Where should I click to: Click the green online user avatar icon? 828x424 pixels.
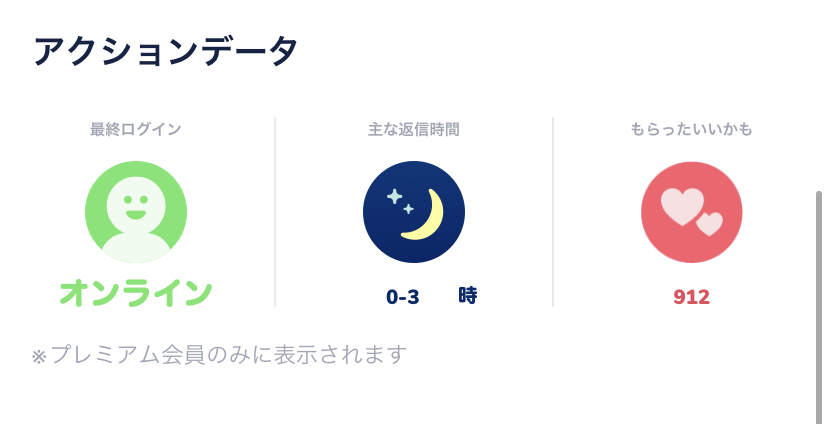coord(136,212)
